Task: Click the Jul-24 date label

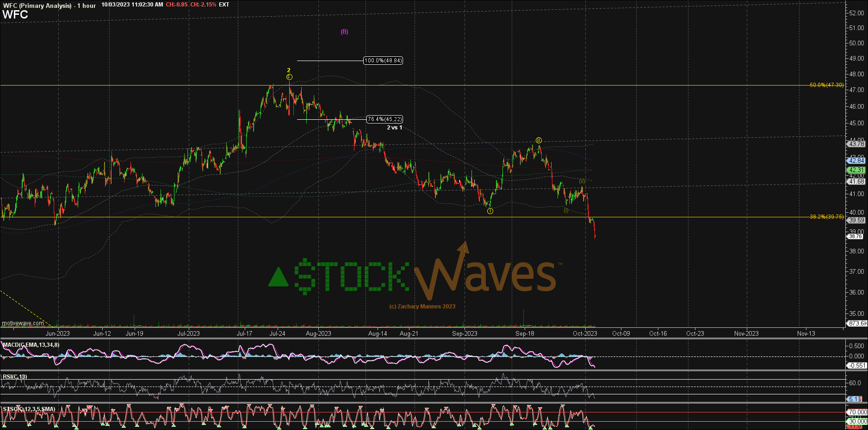Action: 278,333
